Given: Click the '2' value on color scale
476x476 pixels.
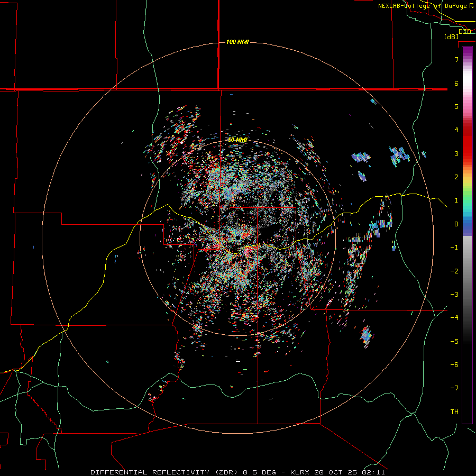Looking at the screenshot, I should click(456, 177).
